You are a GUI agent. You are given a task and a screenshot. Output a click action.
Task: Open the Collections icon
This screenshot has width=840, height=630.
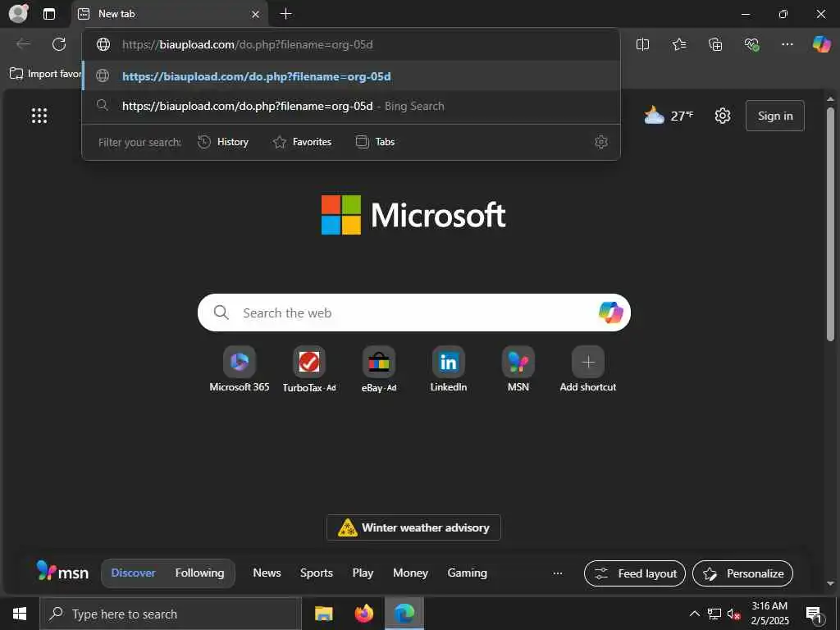point(715,44)
